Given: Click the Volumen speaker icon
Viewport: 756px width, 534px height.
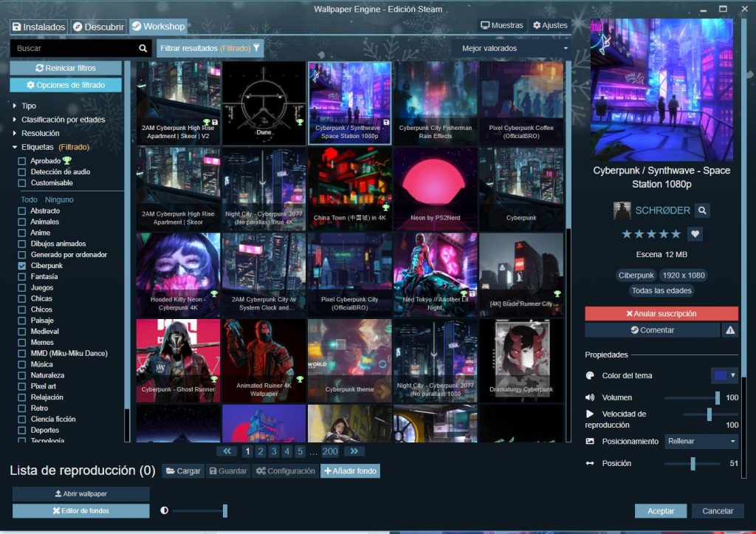Looking at the screenshot, I should click(x=590, y=397).
